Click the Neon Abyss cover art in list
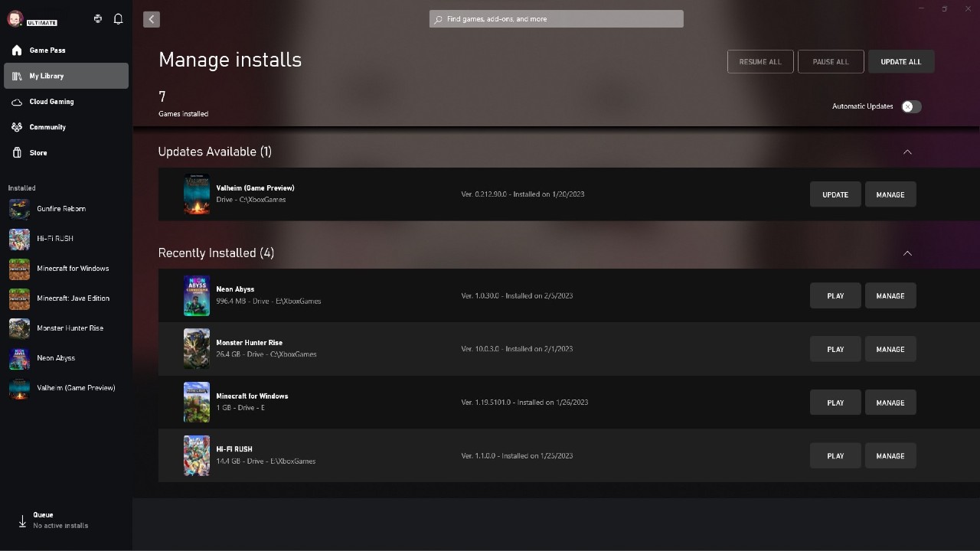This screenshot has height=551, width=980. coord(197,295)
